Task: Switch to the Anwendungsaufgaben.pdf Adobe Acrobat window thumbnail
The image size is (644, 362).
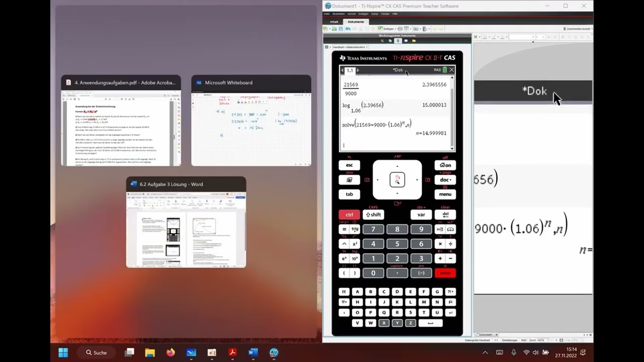Action: pyautogui.click(x=121, y=121)
